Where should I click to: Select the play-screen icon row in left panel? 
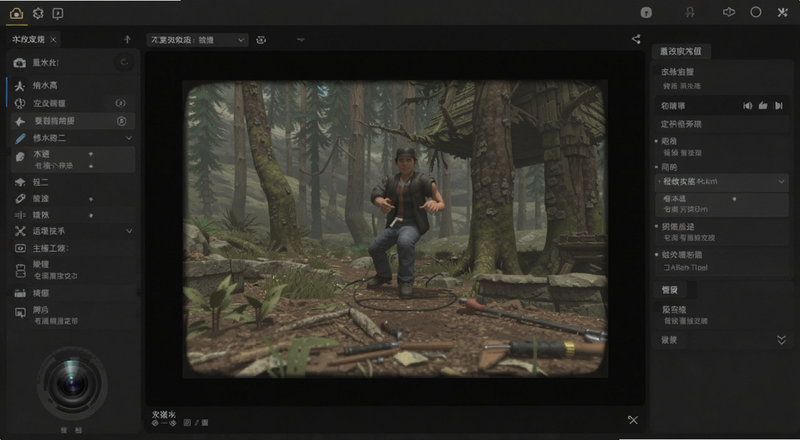pyautogui.click(x=73, y=248)
